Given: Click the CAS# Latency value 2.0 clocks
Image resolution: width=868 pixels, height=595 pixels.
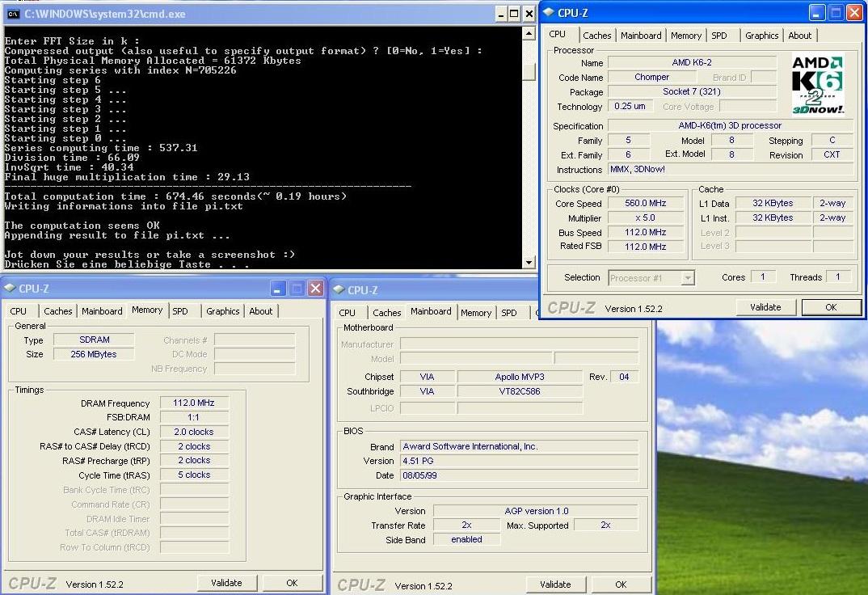Looking at the screenshot, I should coord(194,432).
